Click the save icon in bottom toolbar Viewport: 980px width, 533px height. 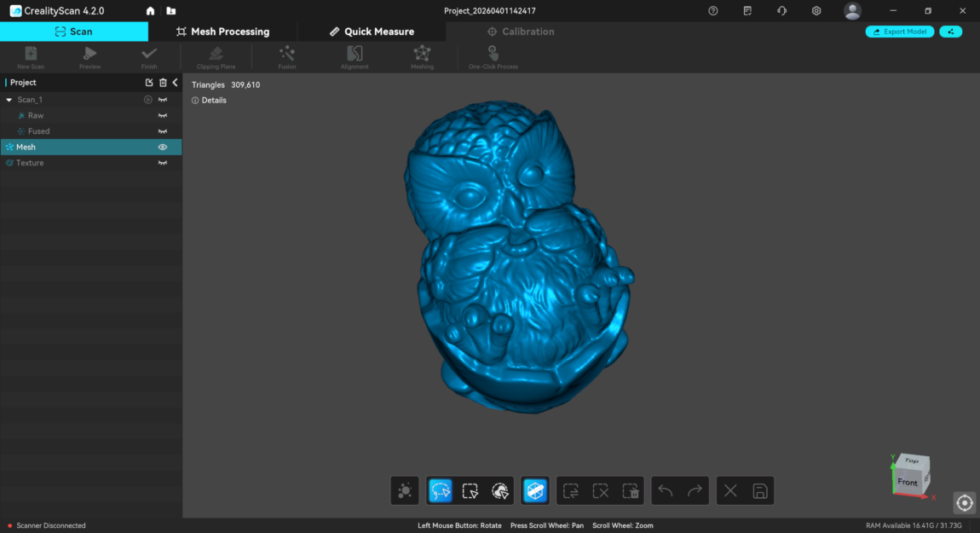tap(760, 490)
